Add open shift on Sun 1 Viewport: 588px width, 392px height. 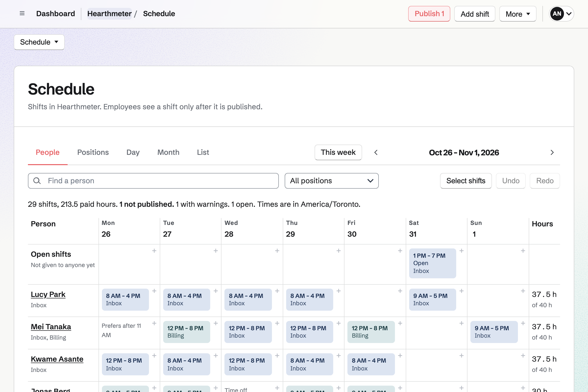click(x=523, y=251)
